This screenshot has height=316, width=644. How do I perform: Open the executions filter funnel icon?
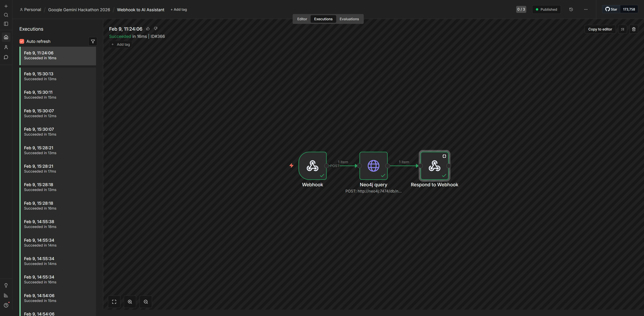[x=93, y=42]
